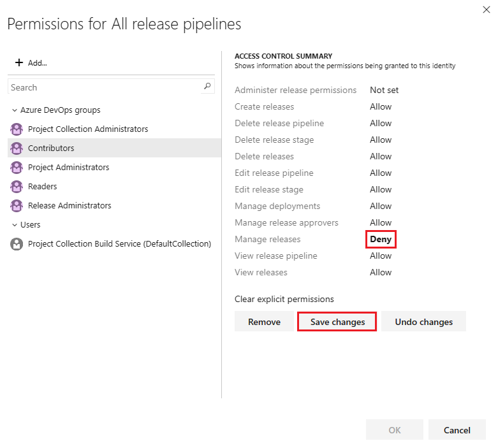Click Project Collection Build Service user icon
Viewport: 498px width, 448px height.
(x=17, y=244)
